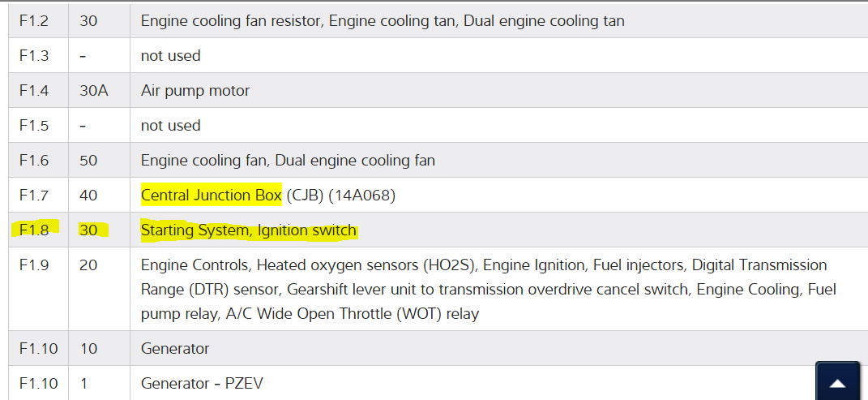Select the 'Engine cooling fan resistor' description text
Viewport: 868px width, 400px height.
point(232,21)
